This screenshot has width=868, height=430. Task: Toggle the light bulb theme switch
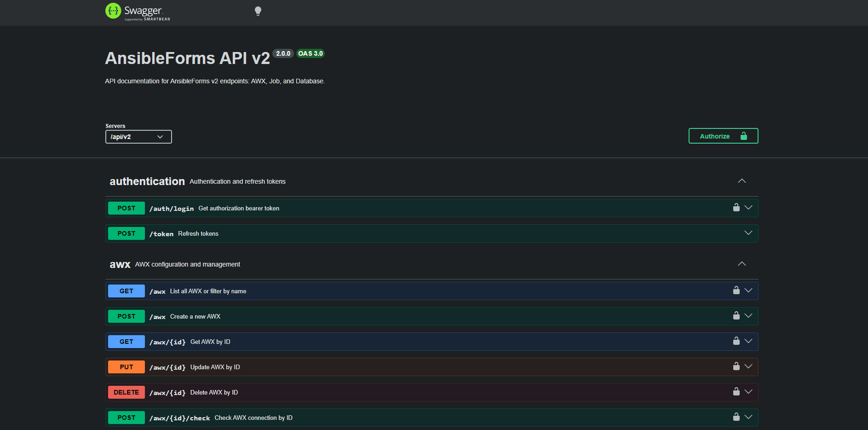point(258,11)
